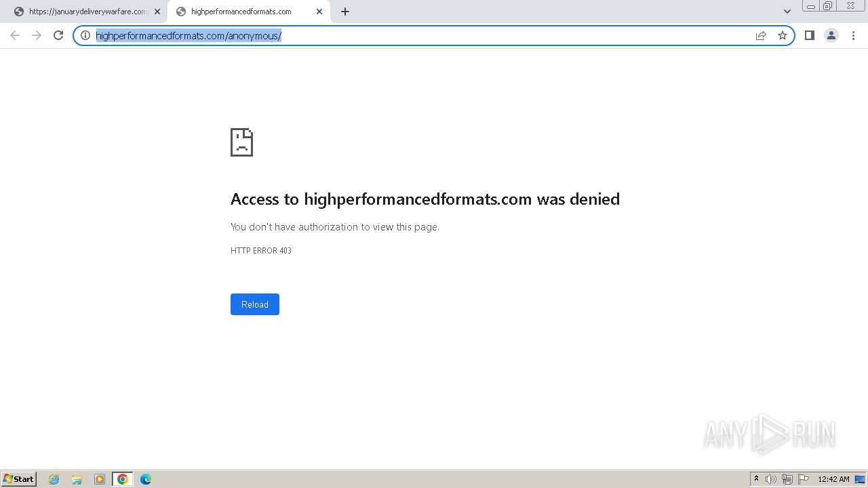Close the januarydeliverywarfare.com tab
Image resolution: width=868 pixels, height=488 pixels.
point(157,12)
